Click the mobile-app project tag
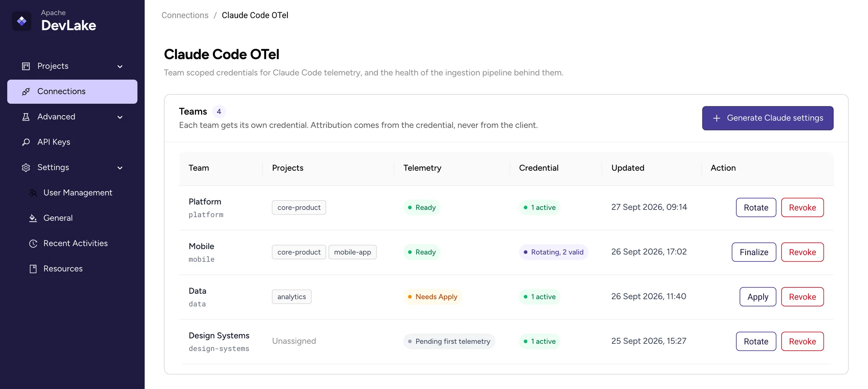Viewport: 868px width, 389px height. click(352, 252)
